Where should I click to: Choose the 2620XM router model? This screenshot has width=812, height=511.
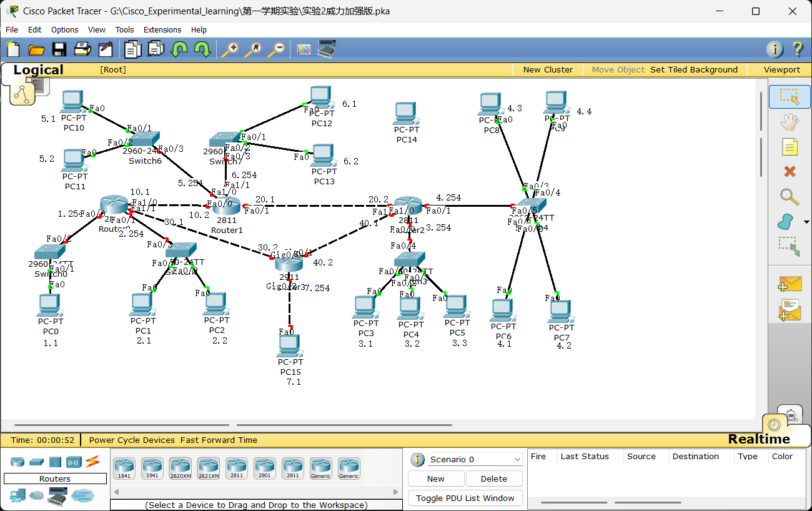[x=180, y=468]
